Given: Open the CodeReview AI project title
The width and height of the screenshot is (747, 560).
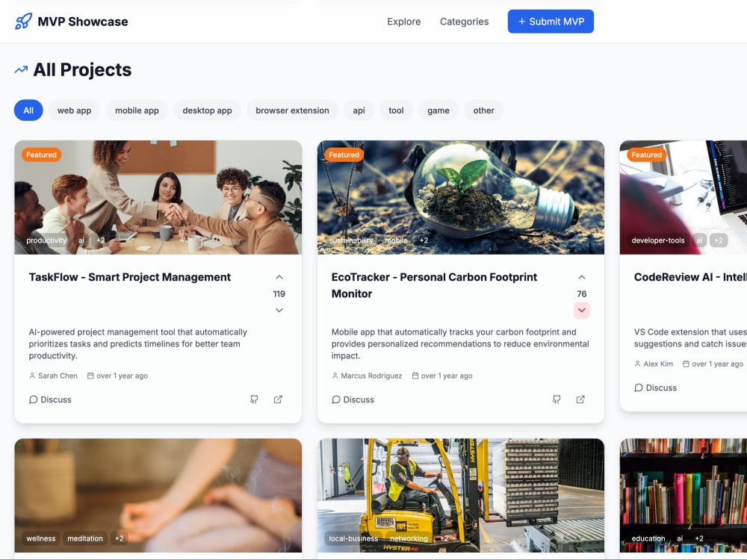Looking at the screenshot, I should pyautogui.click(x=690, y=277).
